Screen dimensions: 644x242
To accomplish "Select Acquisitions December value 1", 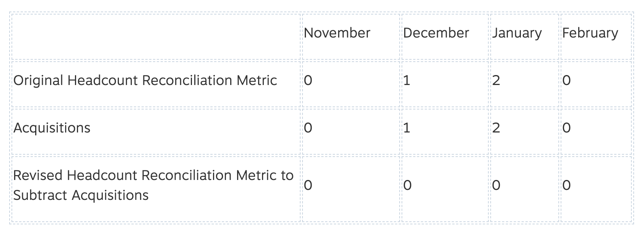I will point(445,132).
